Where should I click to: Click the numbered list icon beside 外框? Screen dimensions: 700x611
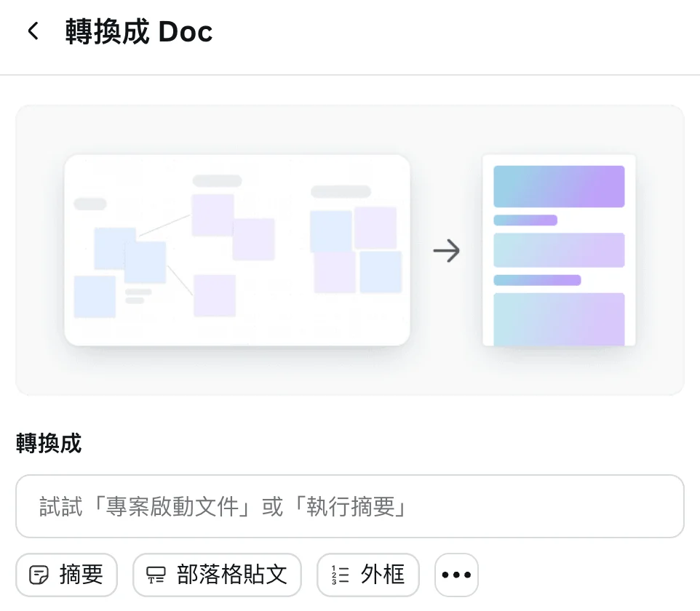click(340, 575)
